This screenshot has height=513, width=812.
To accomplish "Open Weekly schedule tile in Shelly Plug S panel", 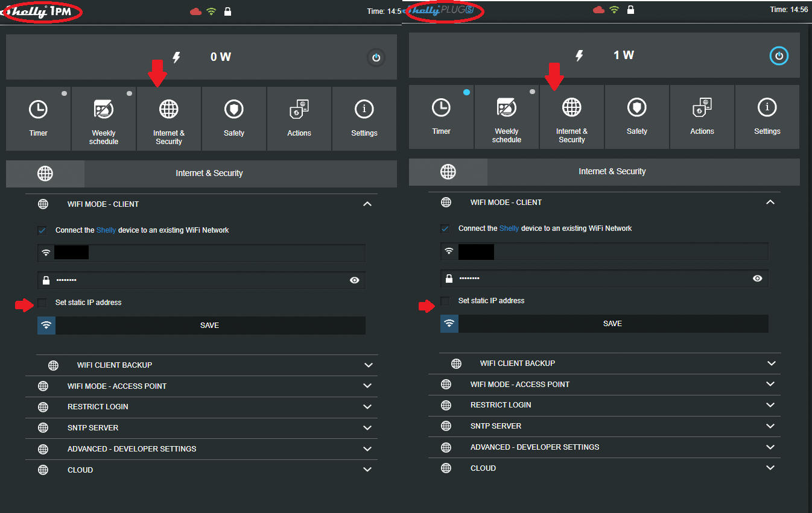I will pyautogui.click(x=507, y=117).
